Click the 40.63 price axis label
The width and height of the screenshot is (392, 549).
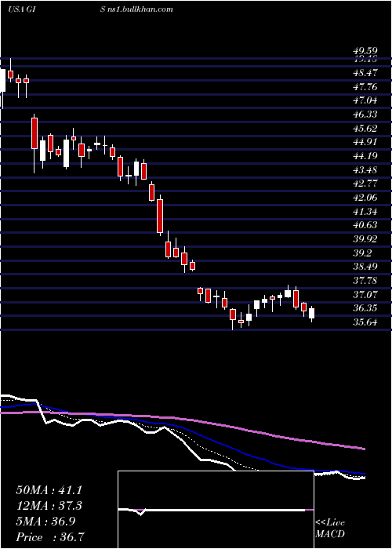pyautogui.click(x=366, y=226)
